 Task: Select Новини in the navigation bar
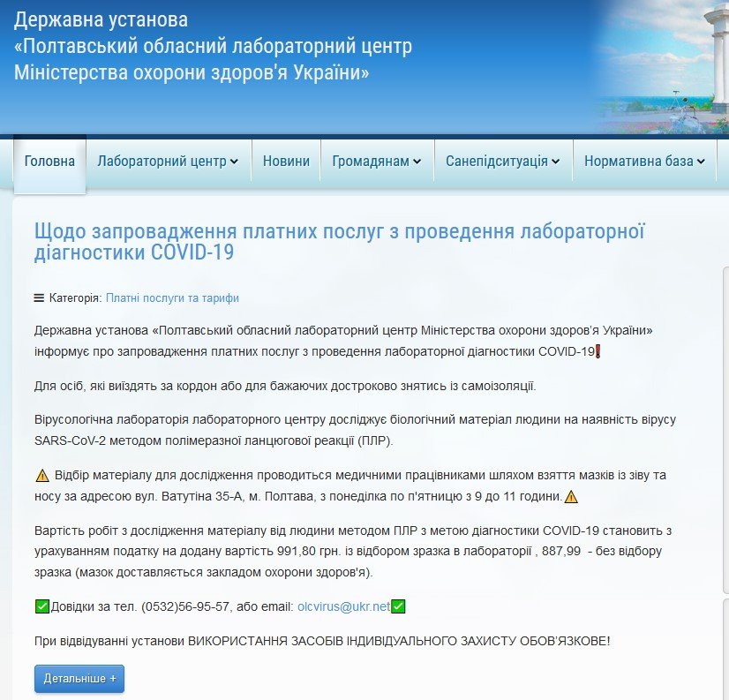tap(286, 162)
